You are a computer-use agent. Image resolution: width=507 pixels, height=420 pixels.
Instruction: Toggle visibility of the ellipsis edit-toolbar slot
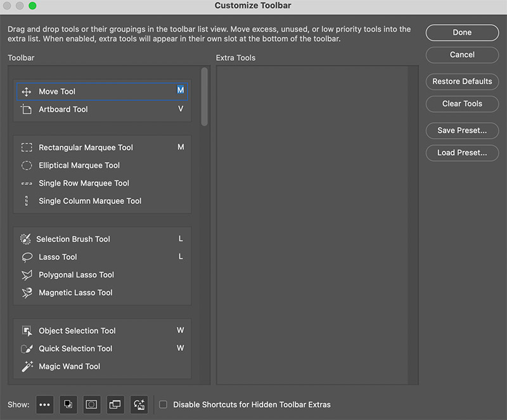click(x=45, y=404)
